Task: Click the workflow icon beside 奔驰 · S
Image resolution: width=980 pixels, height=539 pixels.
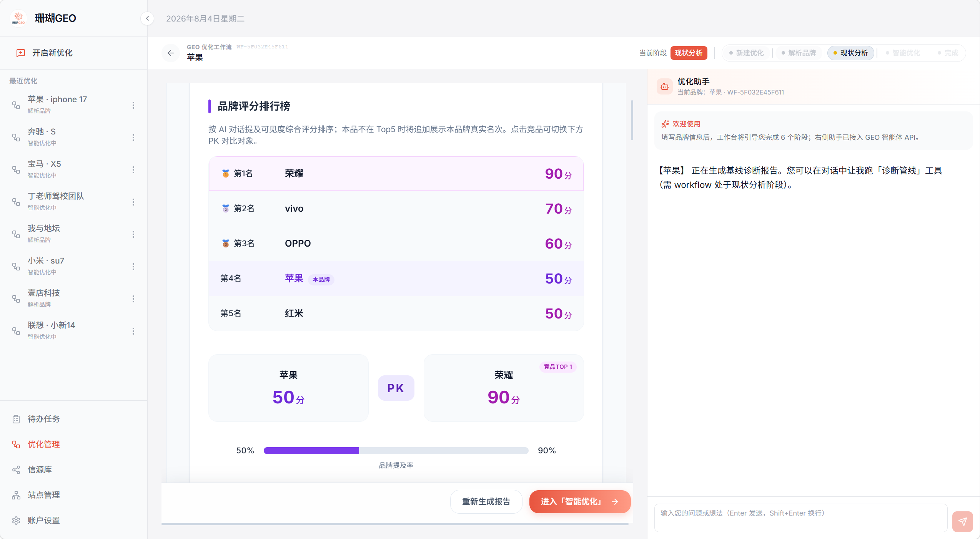Action: (x=16, y=138)
